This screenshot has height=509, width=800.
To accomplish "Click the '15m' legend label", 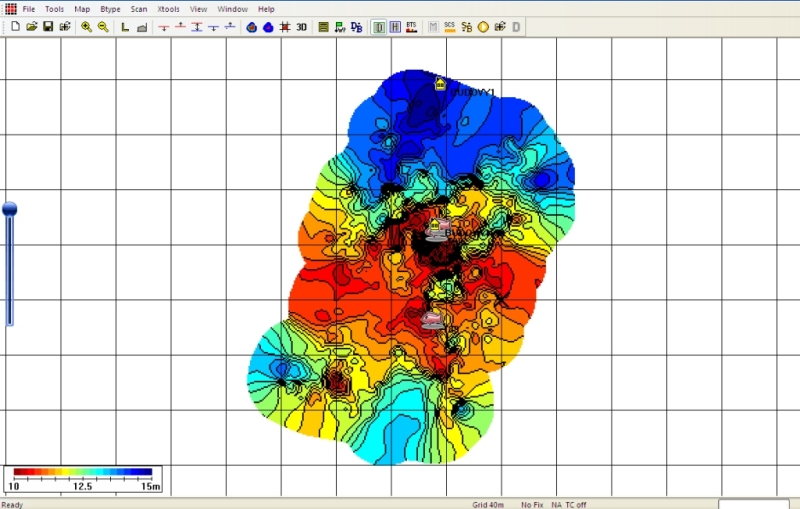I will tap(151, 486).
